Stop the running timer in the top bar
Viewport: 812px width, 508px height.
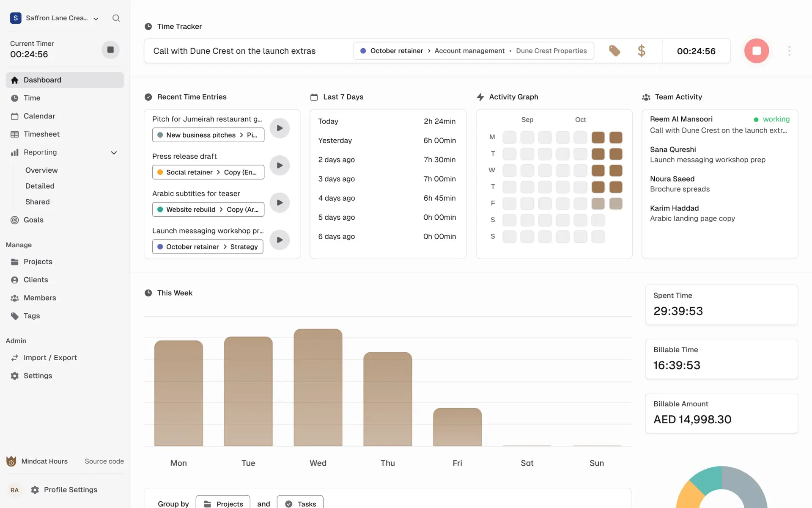tap(756, 51)
